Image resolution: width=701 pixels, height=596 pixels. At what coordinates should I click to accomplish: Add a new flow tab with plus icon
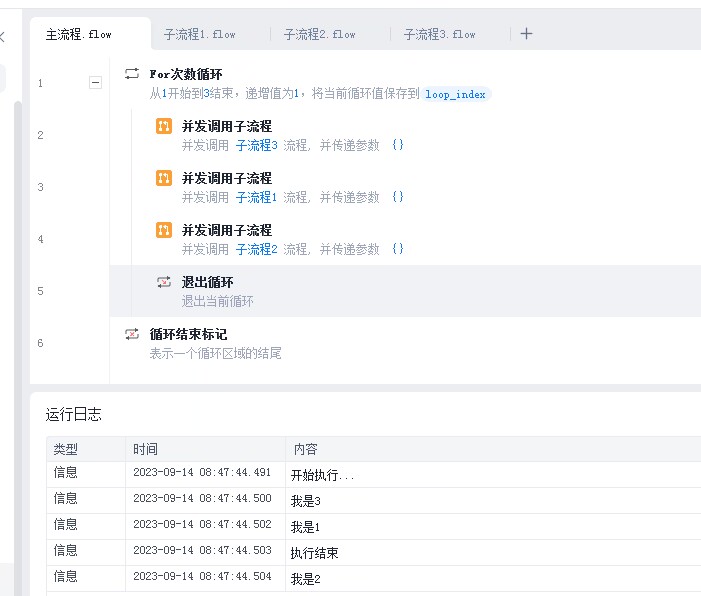point(527,34)
